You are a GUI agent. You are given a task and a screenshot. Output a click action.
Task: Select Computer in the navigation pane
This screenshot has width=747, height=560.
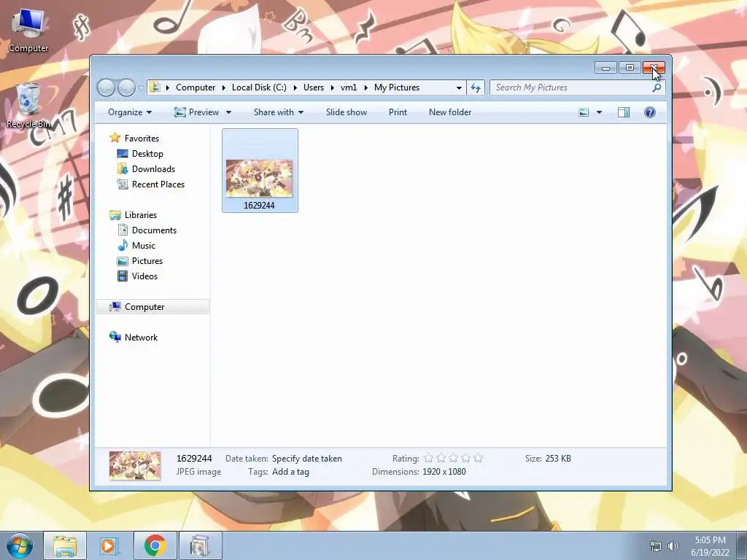click(152, 307)
